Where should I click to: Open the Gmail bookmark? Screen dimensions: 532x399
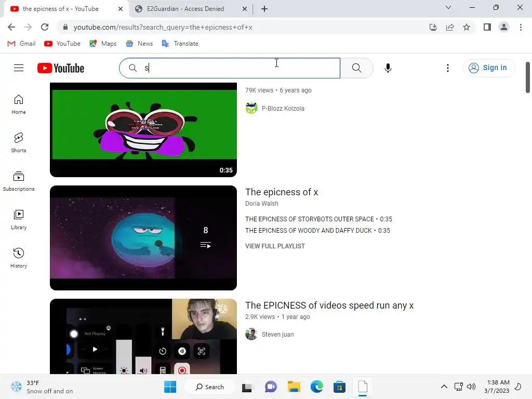tap(21, 44)
